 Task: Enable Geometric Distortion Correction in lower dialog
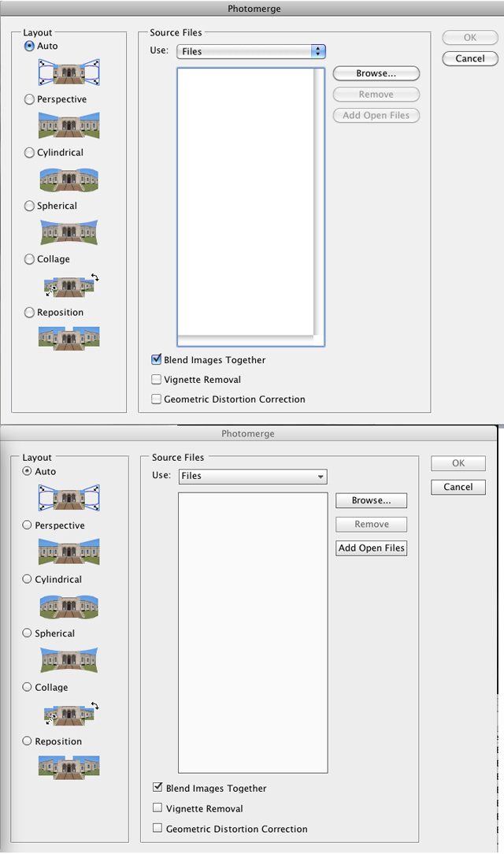[157, 828]
